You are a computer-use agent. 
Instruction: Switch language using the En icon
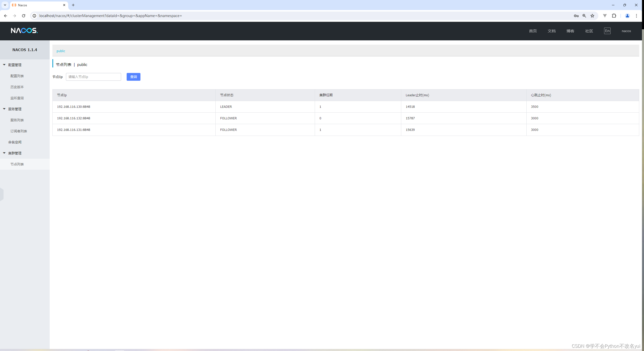[607, 31]
